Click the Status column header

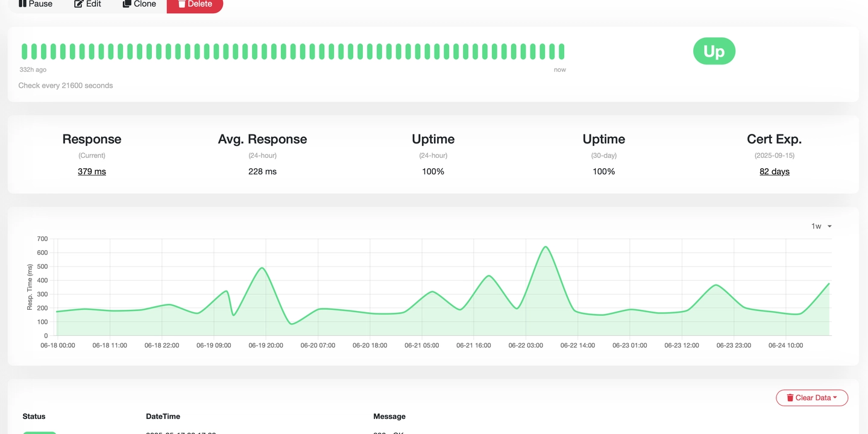click(34, 417)
